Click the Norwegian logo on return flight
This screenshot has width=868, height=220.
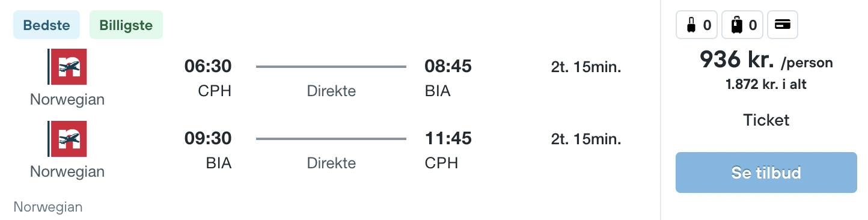tap(67, 139)
